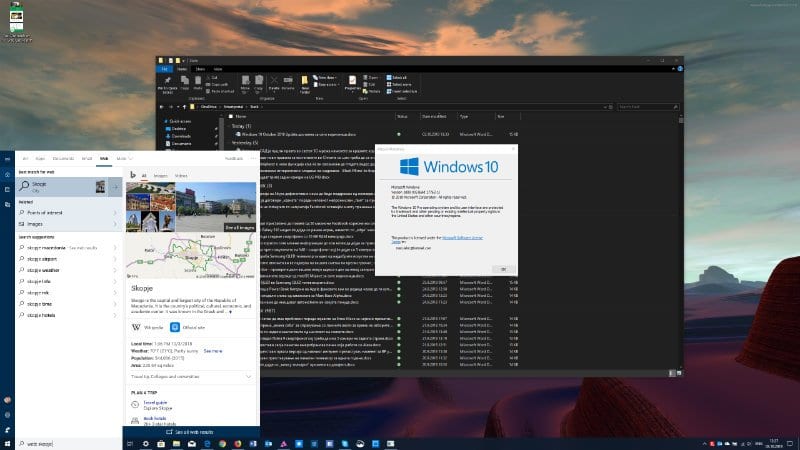This screenshot has width=800, height=450.
Task: Click the Skopje map thumbnail
Action: click(191, 255)
